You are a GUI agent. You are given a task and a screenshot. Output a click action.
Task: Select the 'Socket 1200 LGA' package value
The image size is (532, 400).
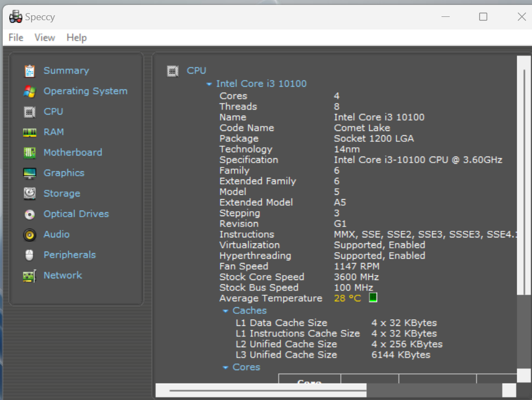click(x=374, y=139)
